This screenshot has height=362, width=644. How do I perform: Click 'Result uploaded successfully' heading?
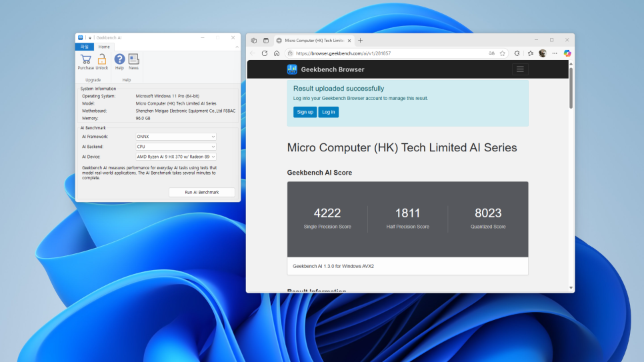(339, 89)
